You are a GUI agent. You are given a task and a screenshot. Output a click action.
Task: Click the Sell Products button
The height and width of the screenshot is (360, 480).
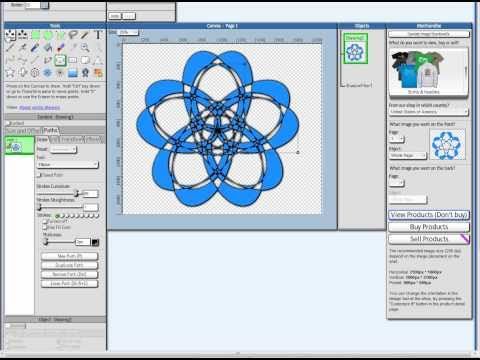click(429, 239)
